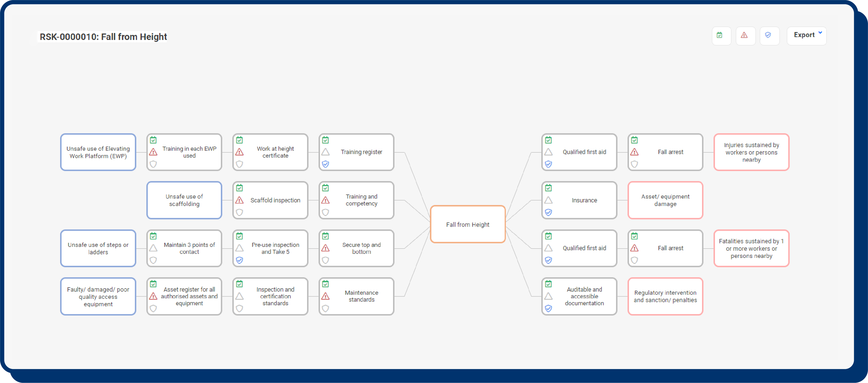Click blue shield on Qualified first aid beside Fatalities row
868x383 pixels.
click(548, 260)
